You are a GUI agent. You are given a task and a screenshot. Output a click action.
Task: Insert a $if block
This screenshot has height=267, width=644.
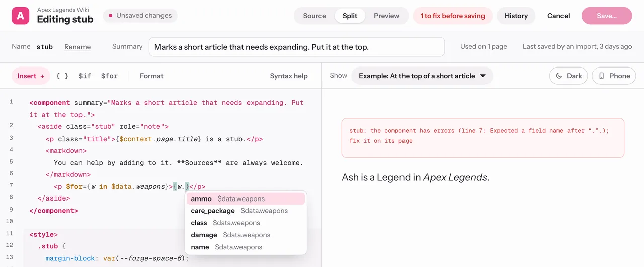coord(85,76)
